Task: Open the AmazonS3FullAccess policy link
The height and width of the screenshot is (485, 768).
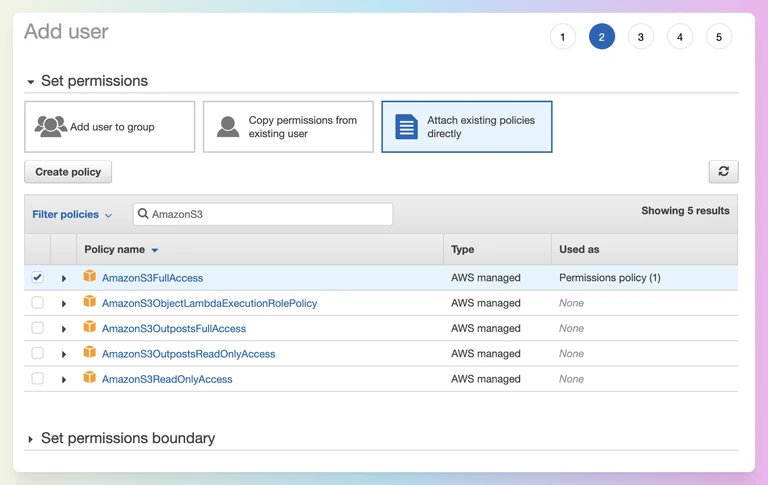Action: click(152, 278)
